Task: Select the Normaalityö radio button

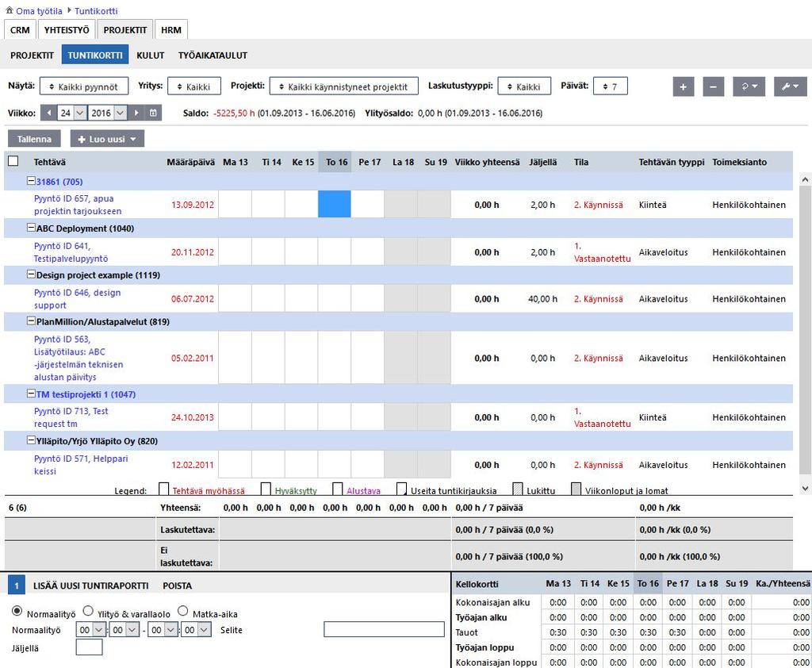Action: click(17, 611)
